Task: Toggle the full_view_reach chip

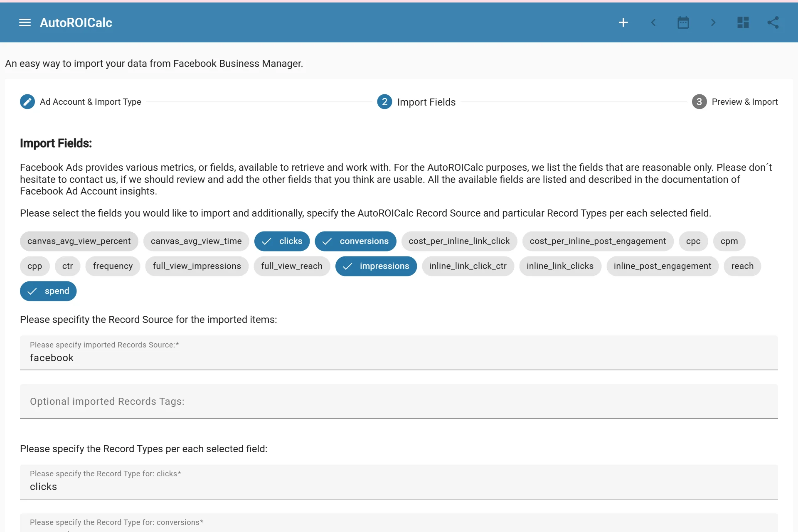Action: pyautogui.click(x=292, y=266)
